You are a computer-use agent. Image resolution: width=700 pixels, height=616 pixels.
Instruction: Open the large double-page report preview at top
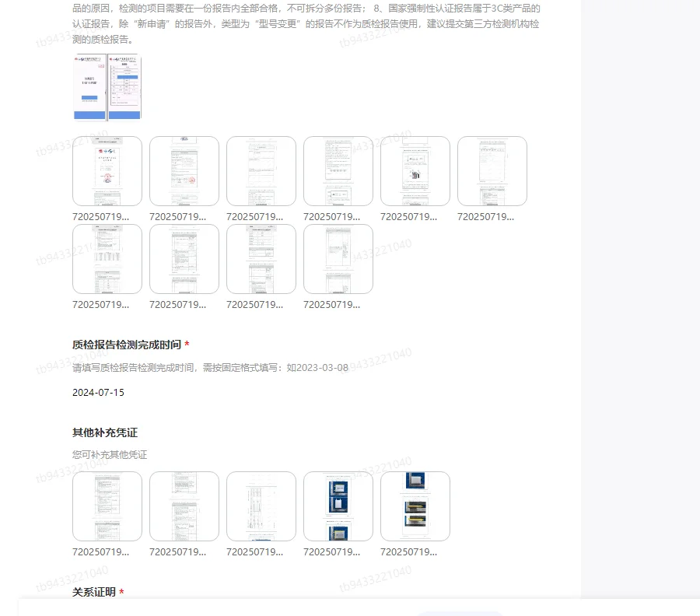[x=107, y=86]
